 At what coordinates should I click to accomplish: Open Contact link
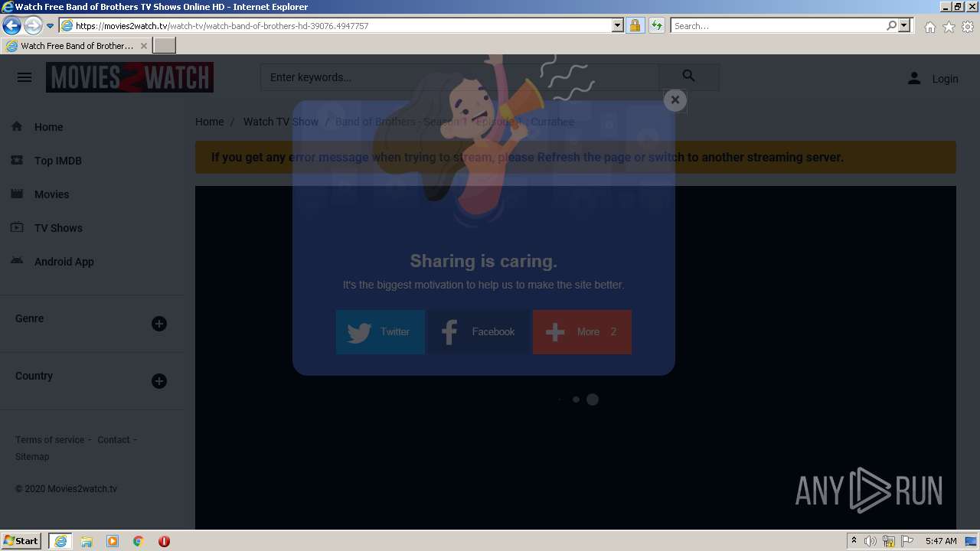coord(113,440)
